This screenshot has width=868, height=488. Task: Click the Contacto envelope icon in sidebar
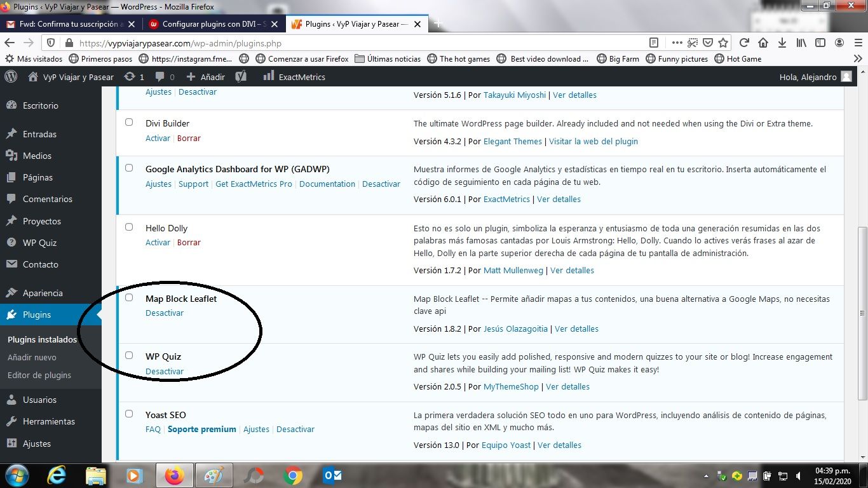click(x=11, y=264)
